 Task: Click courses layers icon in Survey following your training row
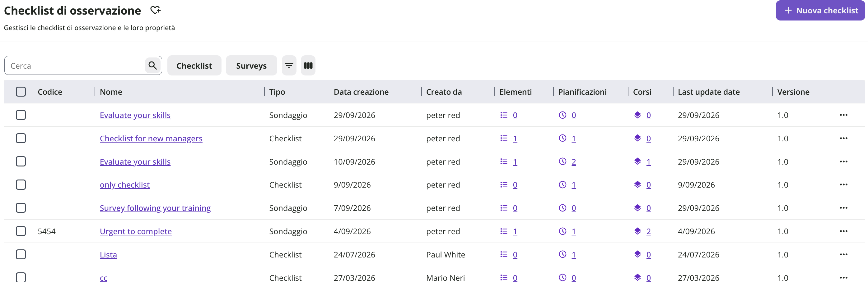click(637, 208)
